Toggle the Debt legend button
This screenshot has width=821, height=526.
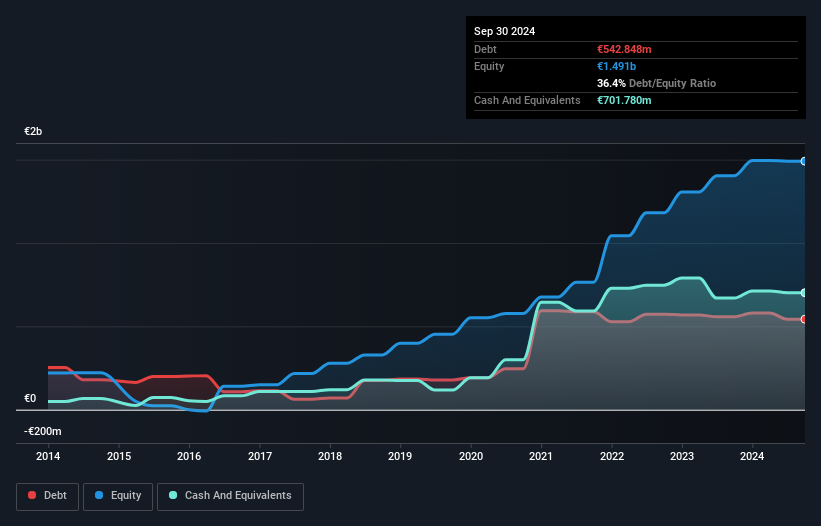tap(47, 496)
